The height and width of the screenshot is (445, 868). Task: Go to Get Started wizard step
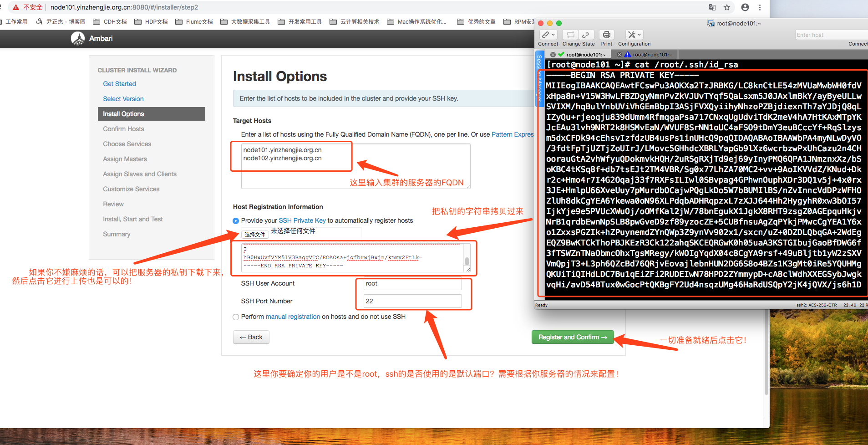[x=119, y=84]
